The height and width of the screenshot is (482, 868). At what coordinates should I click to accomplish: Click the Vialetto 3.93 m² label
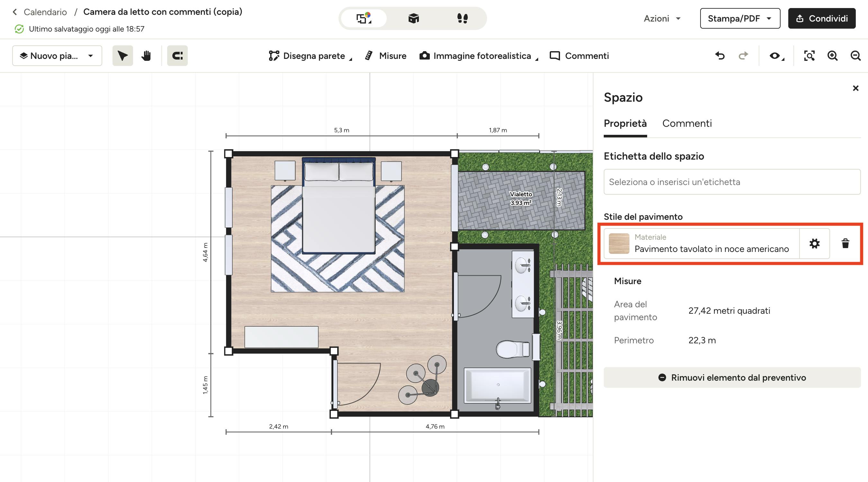[521, 198]
